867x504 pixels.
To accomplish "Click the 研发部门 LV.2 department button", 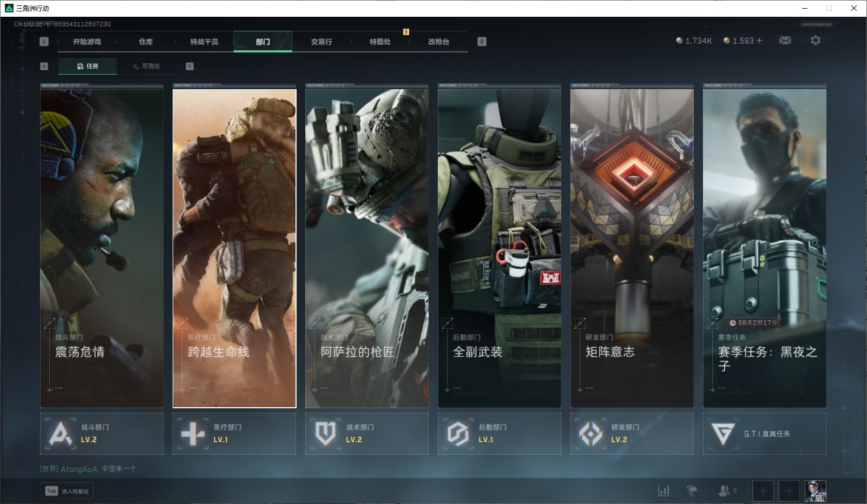I will pyautogui.click(x=632, y=434).
